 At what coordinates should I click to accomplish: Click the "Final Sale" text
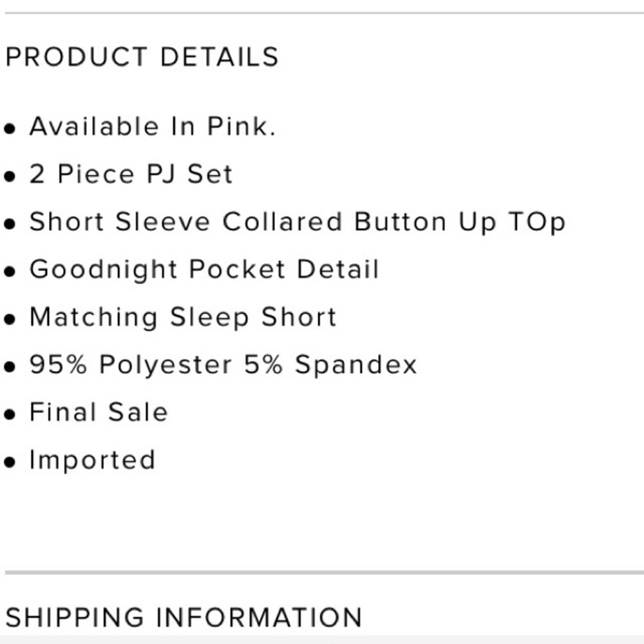tap(99, 413)
